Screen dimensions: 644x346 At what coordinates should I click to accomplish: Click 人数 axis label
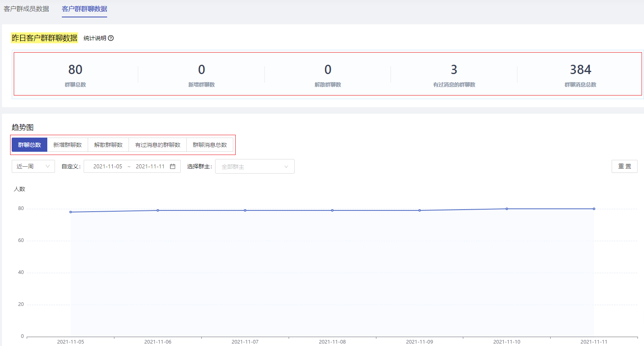(x=19, y=189)
